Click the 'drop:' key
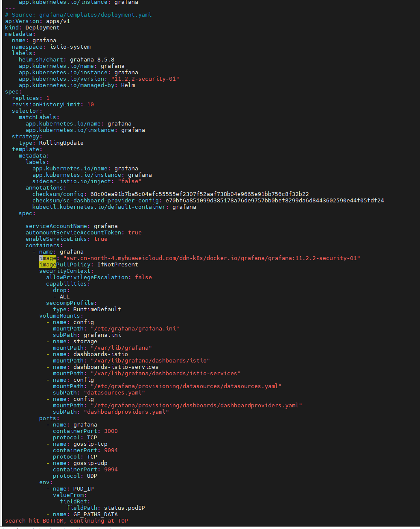Screen dimensions: 420x529 [x=61, y=290]
